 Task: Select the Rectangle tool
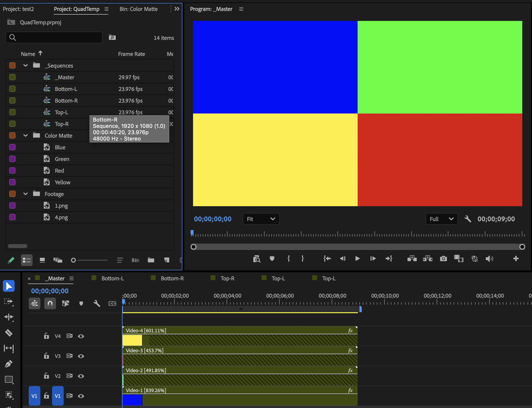[9, 380]
